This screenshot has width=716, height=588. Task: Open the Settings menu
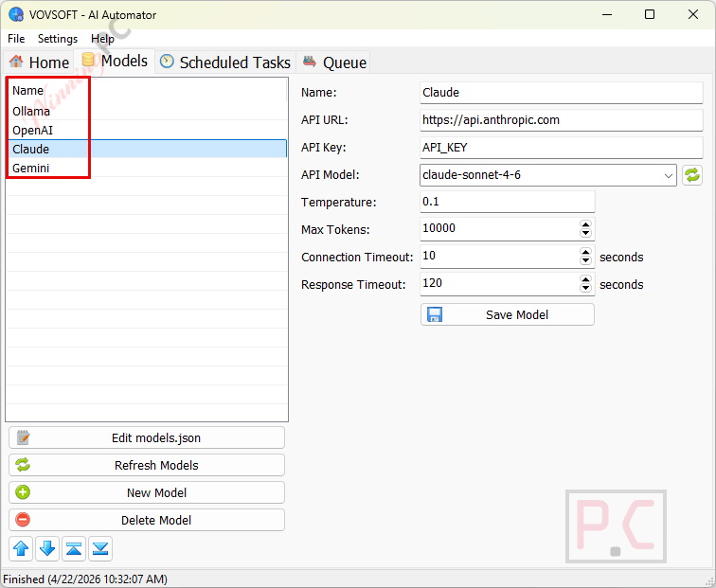tap(58, 39)
